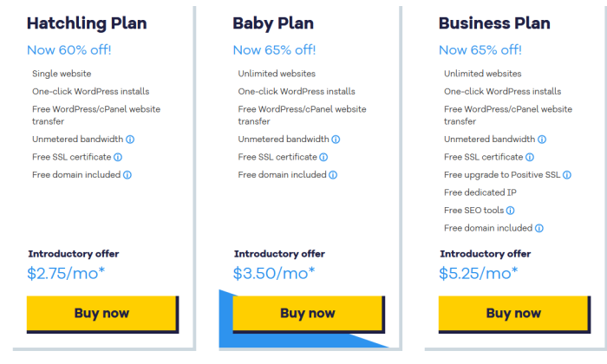The height and width of the screenshot is (364, 607).
Task: Click the Business Plan heading
Action: click(494, 23)
